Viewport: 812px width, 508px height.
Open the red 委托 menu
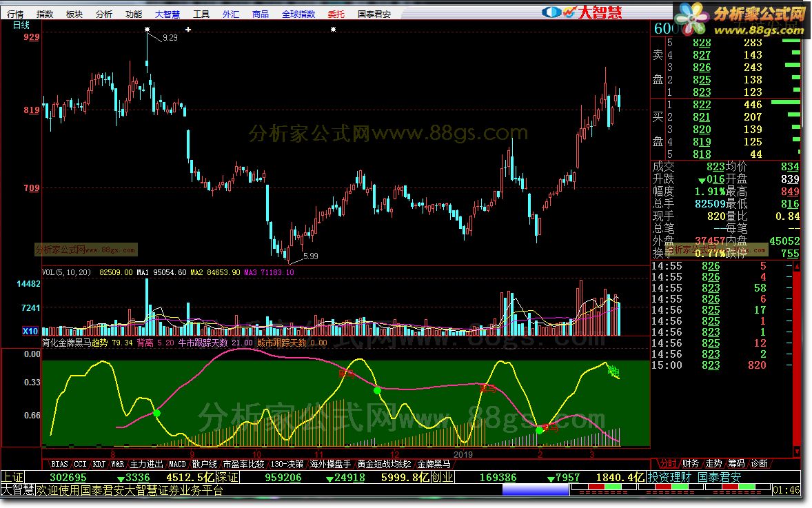tap(336, 14)
